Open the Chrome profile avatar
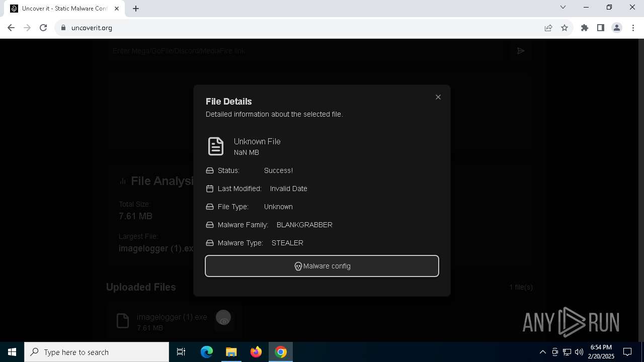 617,28
